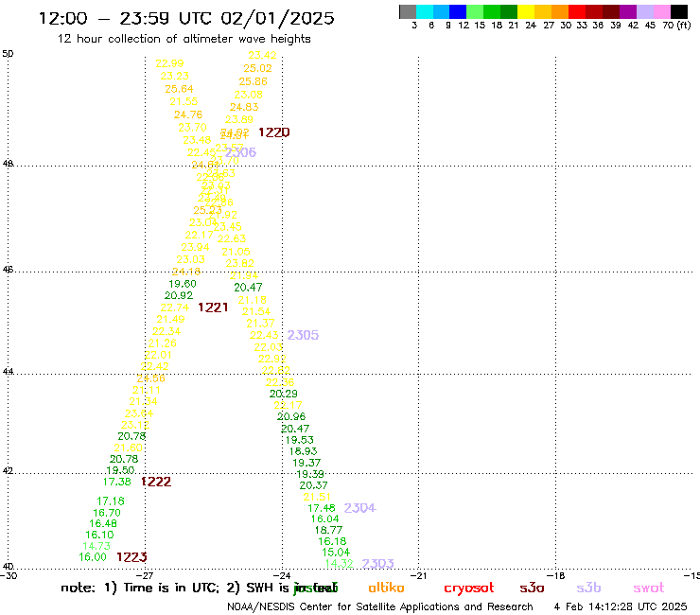The width and height of the screenshot is (700, 615).
Task: Click the cyan swatch in the color scale
Action: tap(425, 11)
